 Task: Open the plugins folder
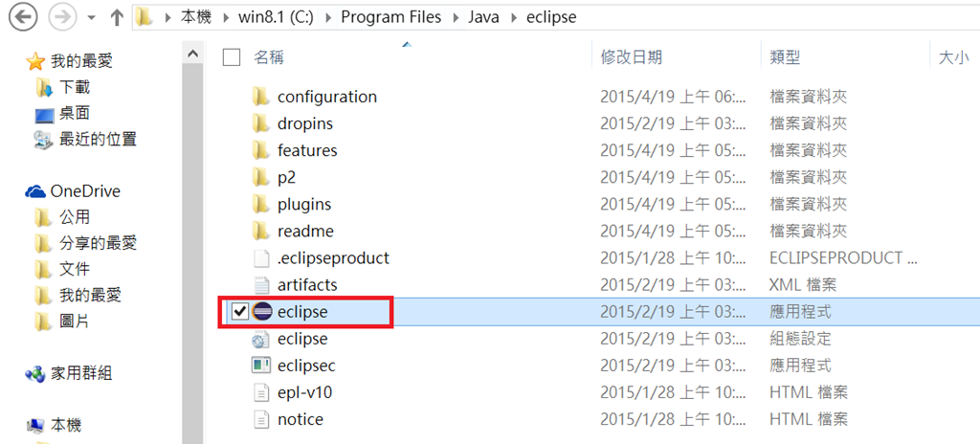[303, 205]
